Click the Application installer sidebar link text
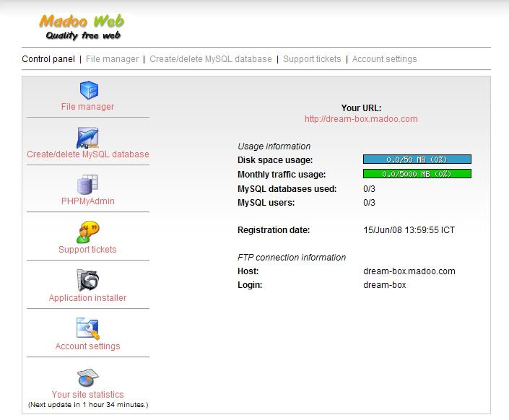 tap(87, 297)
